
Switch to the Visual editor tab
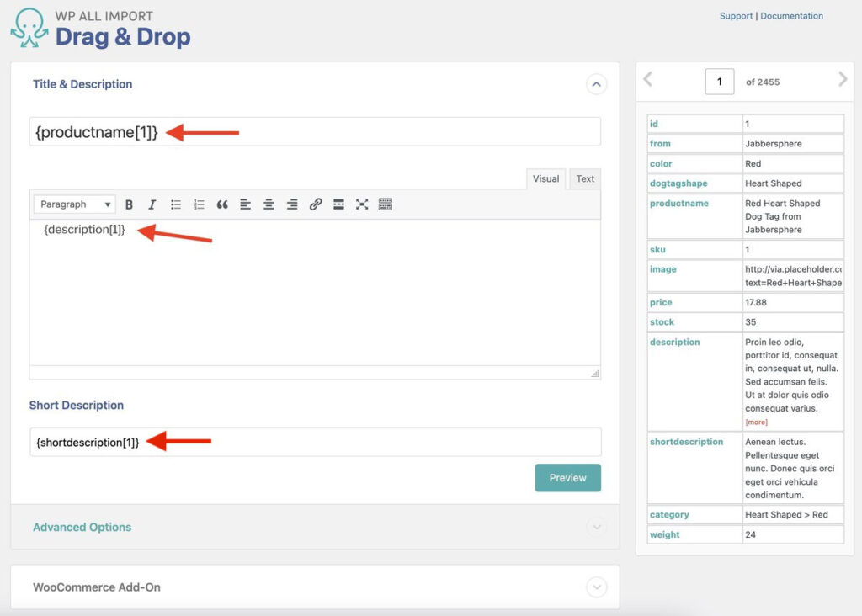tap(545, 179)
